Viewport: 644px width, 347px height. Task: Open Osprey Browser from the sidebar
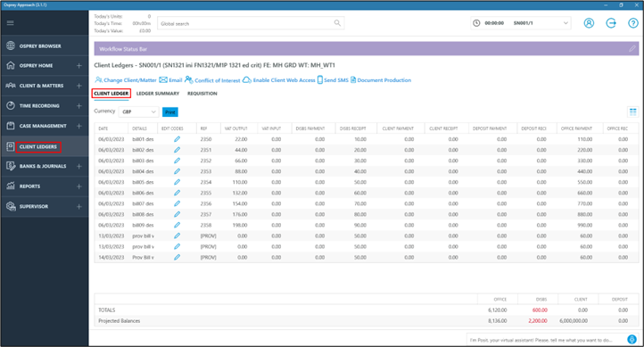pyautogui.click(x=40, y=46)
